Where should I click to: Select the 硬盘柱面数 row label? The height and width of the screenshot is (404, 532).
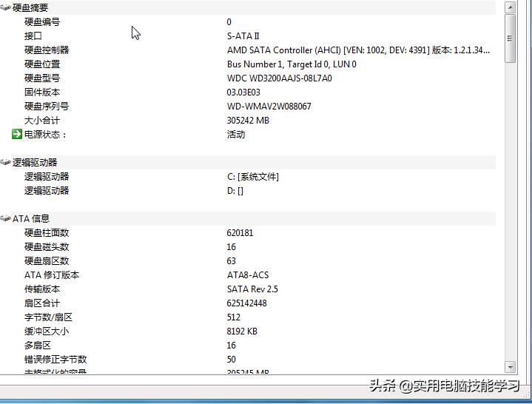(x=47, y=232)
